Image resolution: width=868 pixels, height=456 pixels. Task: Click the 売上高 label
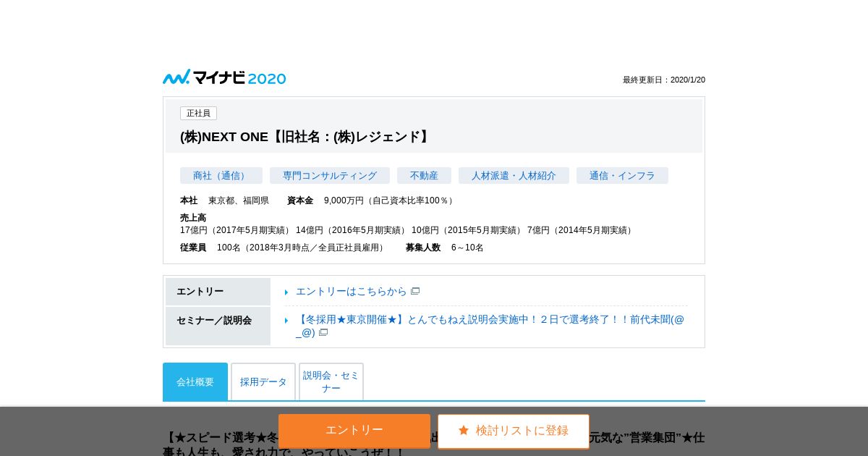pos(193,218)
